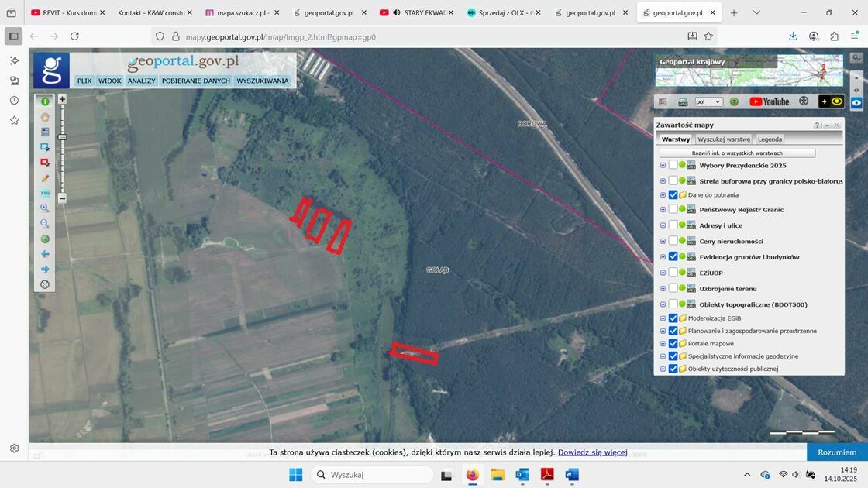The width and height of the screenshot is (868, 488).
Task: Click the full extent globe icon
Action: pyautogui.click(x=45, y=239)
